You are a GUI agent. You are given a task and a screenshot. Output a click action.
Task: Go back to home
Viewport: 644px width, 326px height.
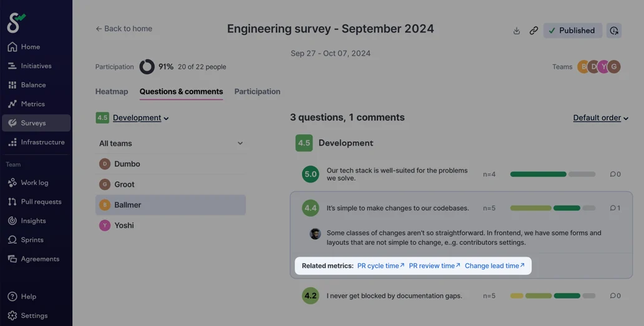(x=124, y=29)
